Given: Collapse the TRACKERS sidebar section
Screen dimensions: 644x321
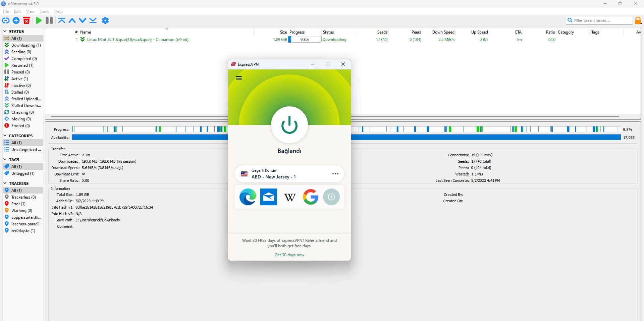Looking at the screenshot, I should coord(5,183).
